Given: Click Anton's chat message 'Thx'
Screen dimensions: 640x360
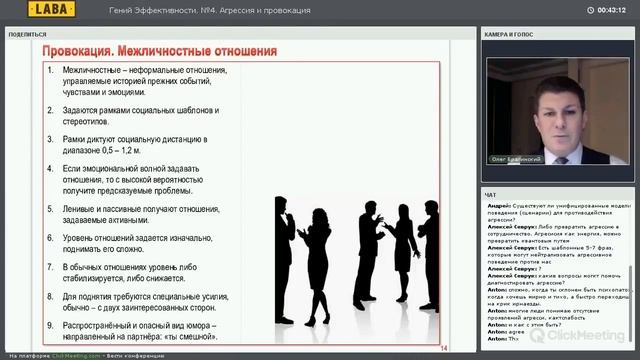Looking at the screenshot, I should tap(503, 339).
